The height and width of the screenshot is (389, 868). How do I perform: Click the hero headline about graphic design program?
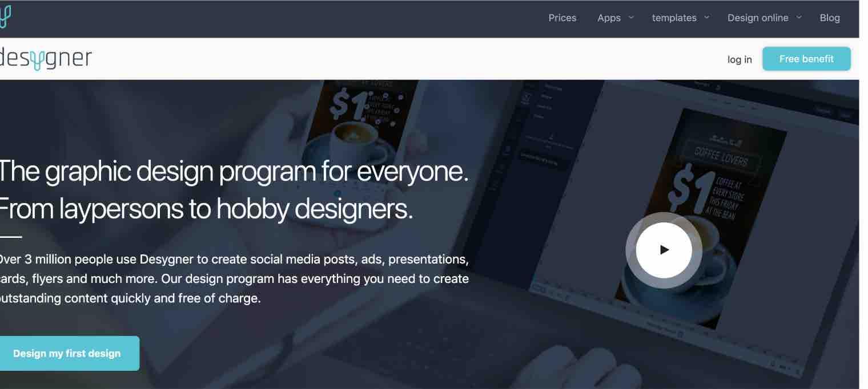[x=234, y=190]
